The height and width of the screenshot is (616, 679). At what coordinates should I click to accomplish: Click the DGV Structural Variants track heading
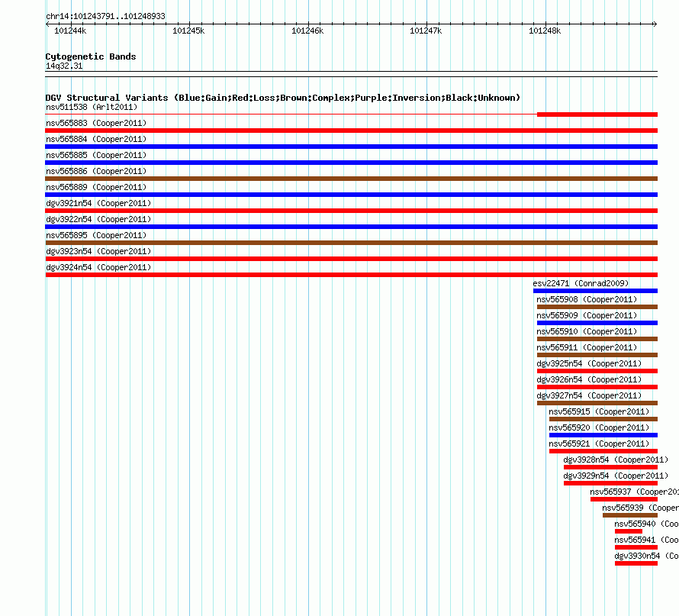pyautogui.click(x=283, y=98)
